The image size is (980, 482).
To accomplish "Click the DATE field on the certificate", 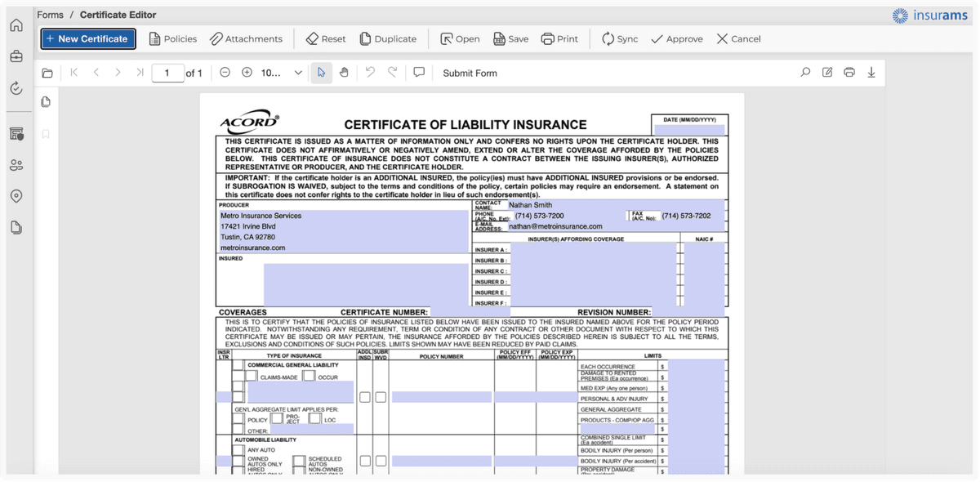I will pyautogui.click(x=688, y=130).
